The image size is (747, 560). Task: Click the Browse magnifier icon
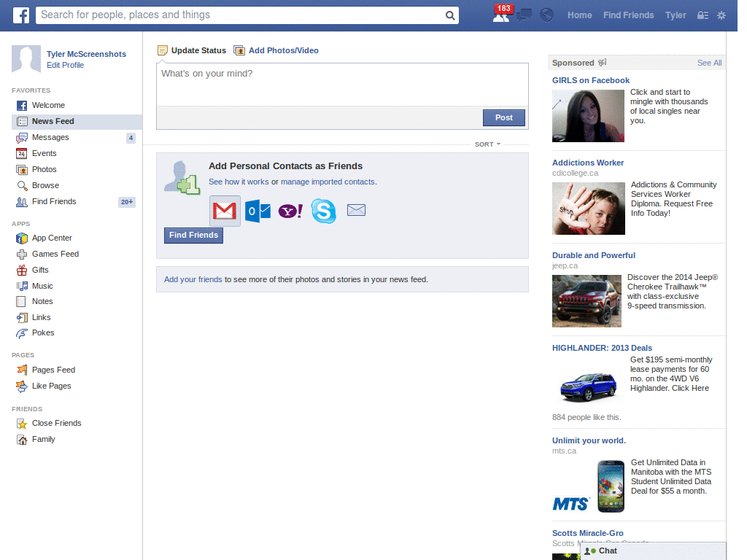click(22, 186)
